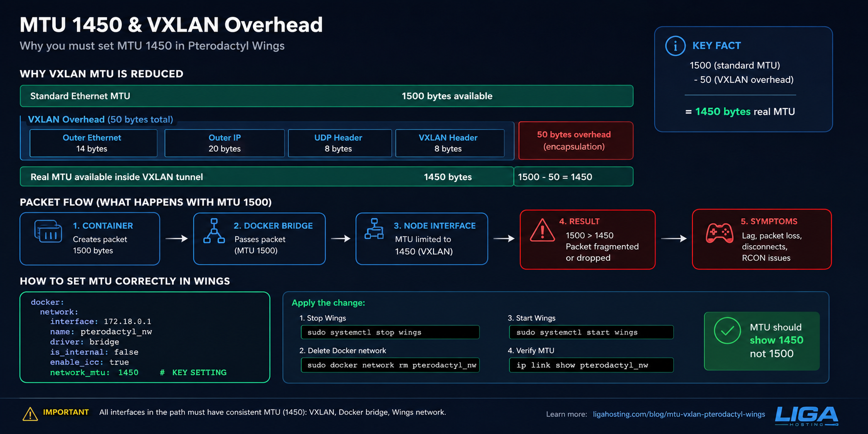
Task: Click 'Real MTU available inside VXLAN tunnel' text
Action: tap(116, 177)
